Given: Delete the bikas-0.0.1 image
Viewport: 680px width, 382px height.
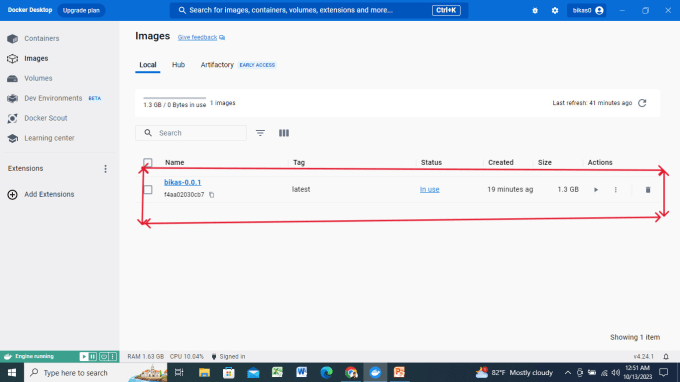Looking at the screenshot, I should point(648,190).
